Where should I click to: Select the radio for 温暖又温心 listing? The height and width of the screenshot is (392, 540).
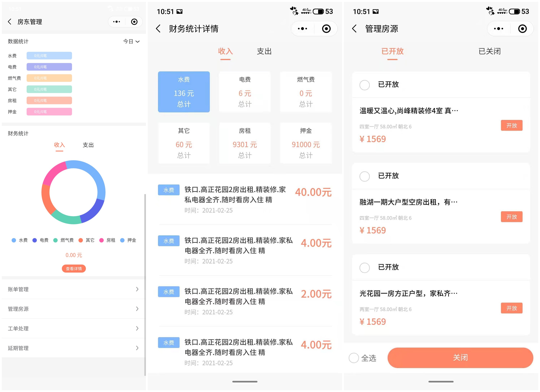(x=365, y=85)
